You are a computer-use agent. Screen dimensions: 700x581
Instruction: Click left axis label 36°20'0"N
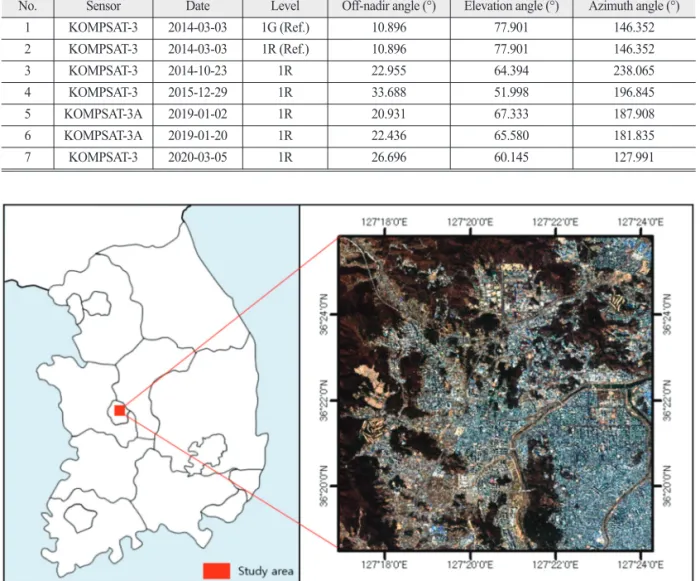[324, 486]
